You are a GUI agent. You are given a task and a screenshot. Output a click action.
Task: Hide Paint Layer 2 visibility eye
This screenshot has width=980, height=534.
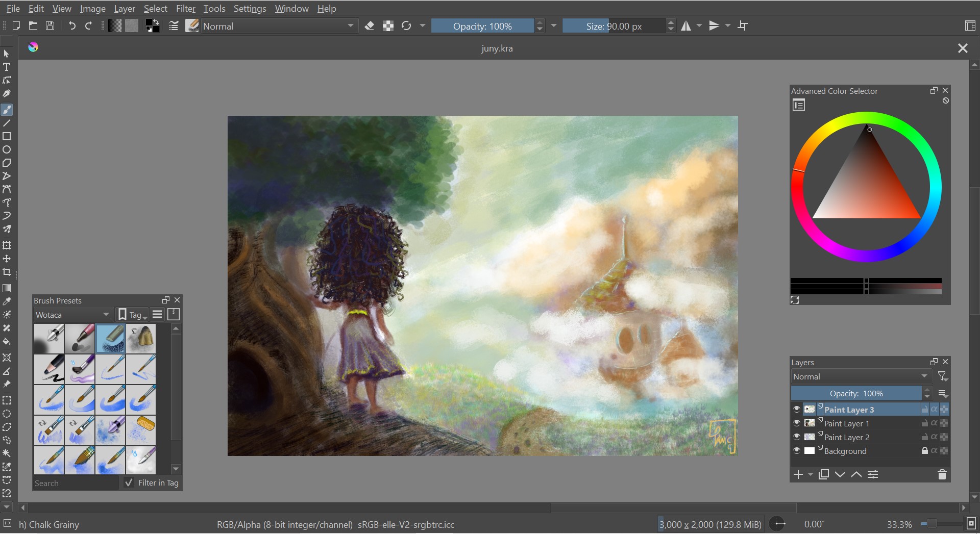[797, 437]
